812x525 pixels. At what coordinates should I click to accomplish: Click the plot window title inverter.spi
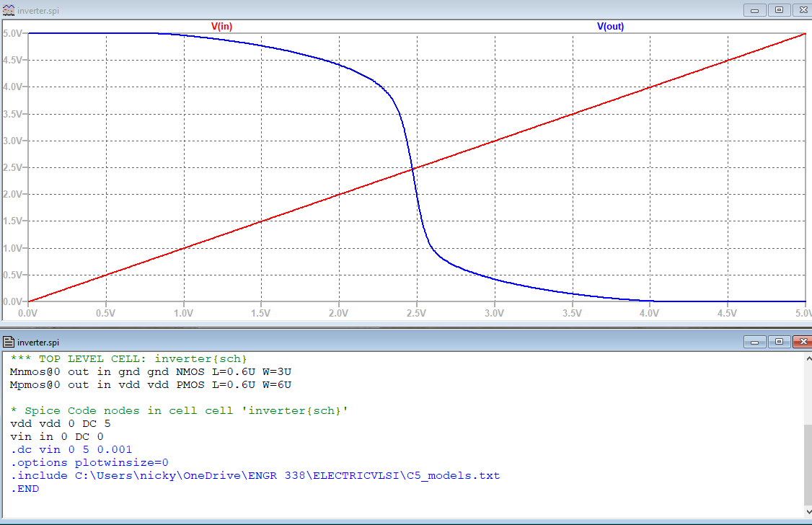38,11
